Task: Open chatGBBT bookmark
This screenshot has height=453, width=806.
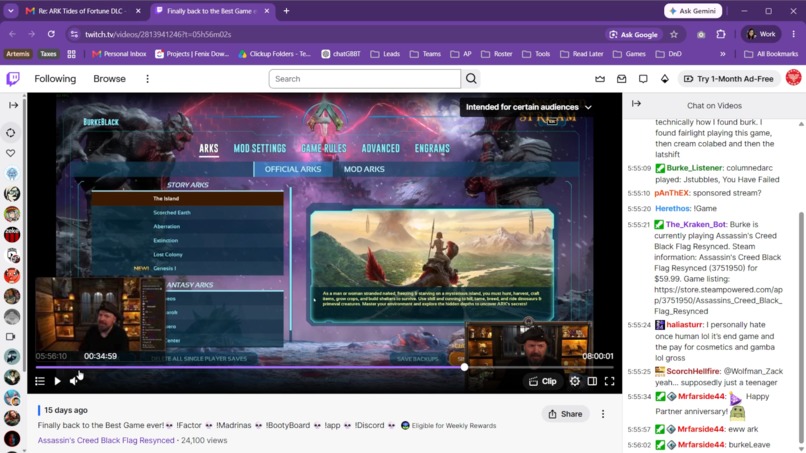Action: pyautogui.click(x=341, y=54)
